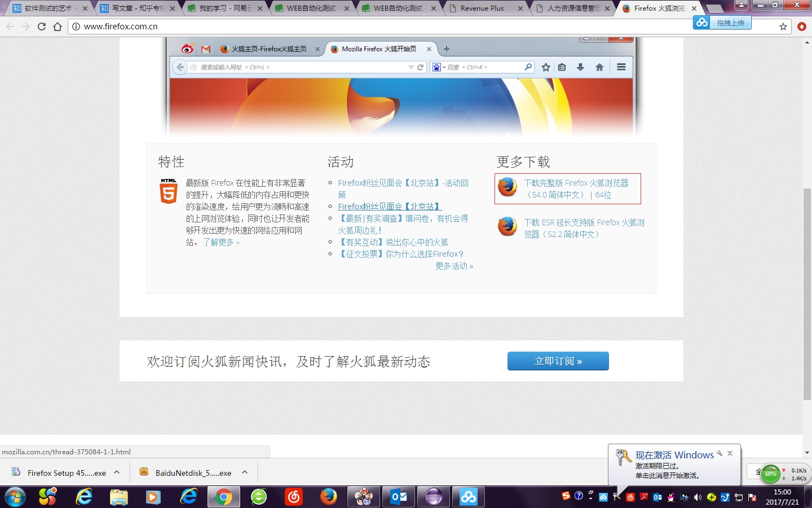Click the 更多活动 link
Screen dimensions: 812x508
454,266
